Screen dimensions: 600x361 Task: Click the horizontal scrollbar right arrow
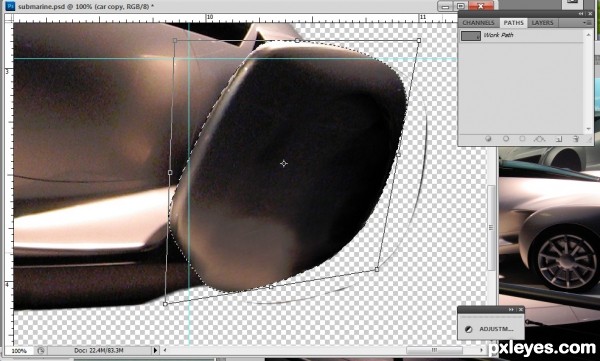coord(481,350)
